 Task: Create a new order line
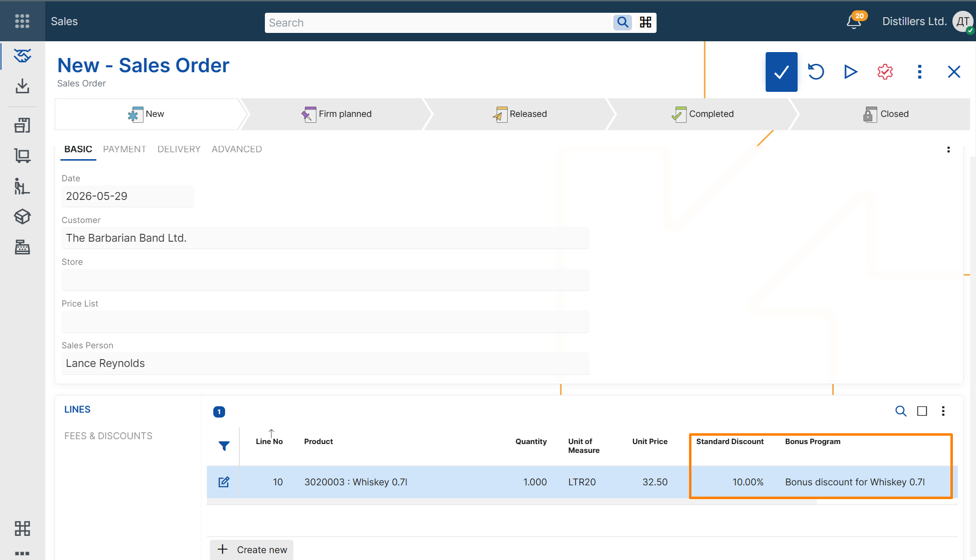pyautogui.click(x=252, y=550)
